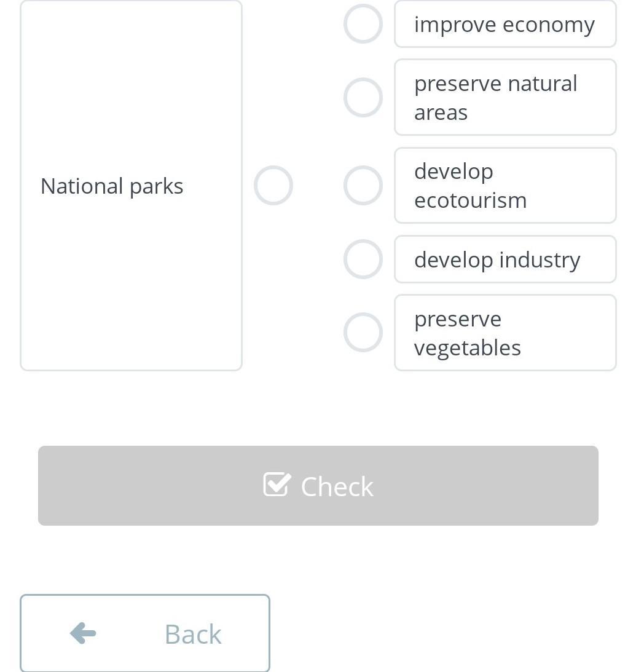This screenshot has width=644, height=672.
Task: Select the radio circle beside preserve natural areas
Action: point(363,97)
